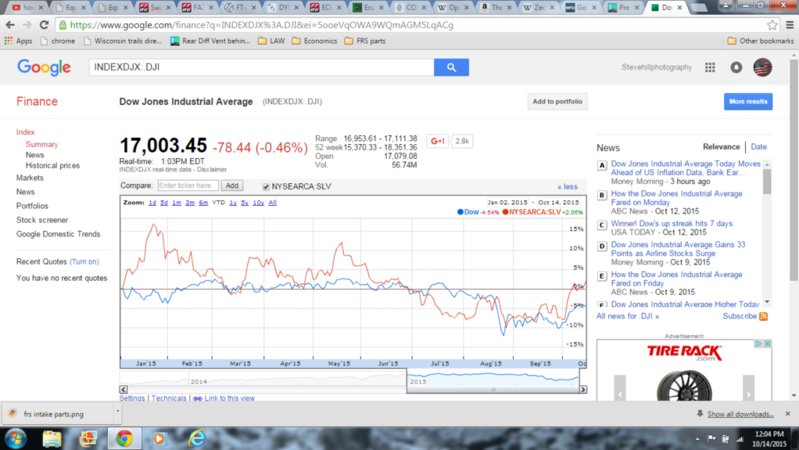Open Chrome from the taskbar
Viewport: 799px width, 450px height.
(x=124, y=438)
